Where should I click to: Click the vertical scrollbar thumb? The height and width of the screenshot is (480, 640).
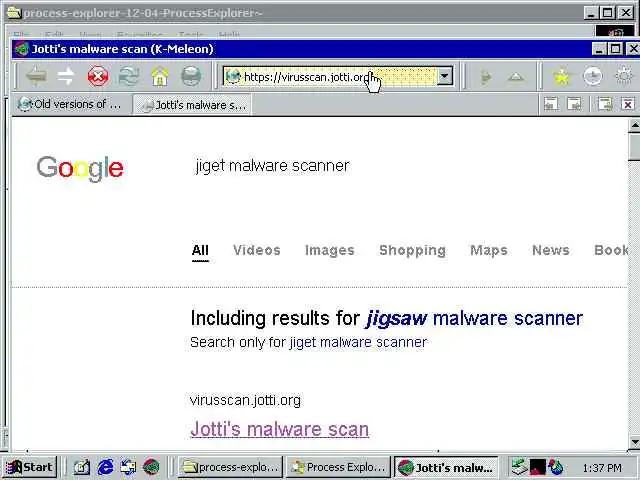click(x=634, y=147)
